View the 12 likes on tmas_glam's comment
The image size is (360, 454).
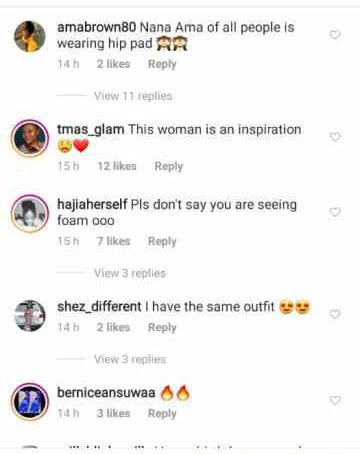click(x=117, y=166)
